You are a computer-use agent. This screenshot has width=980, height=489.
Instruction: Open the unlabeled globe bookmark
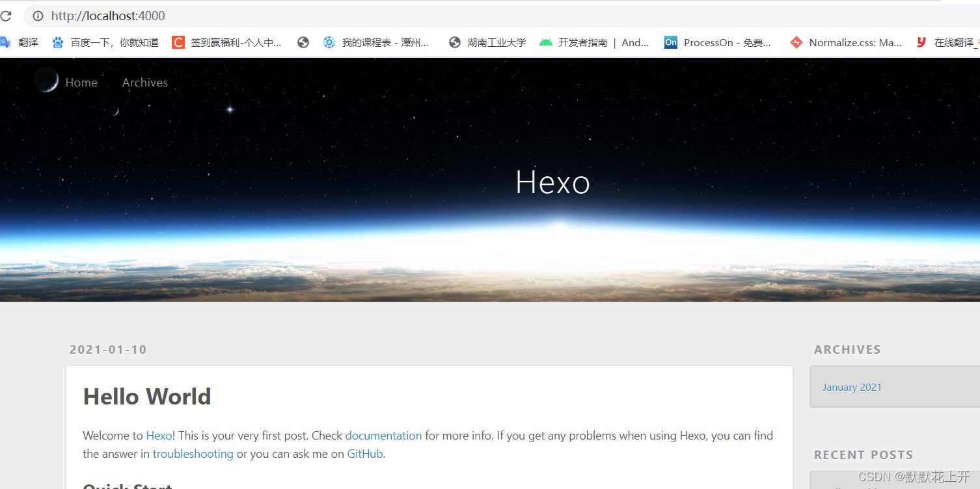click(x=303, y=42)
